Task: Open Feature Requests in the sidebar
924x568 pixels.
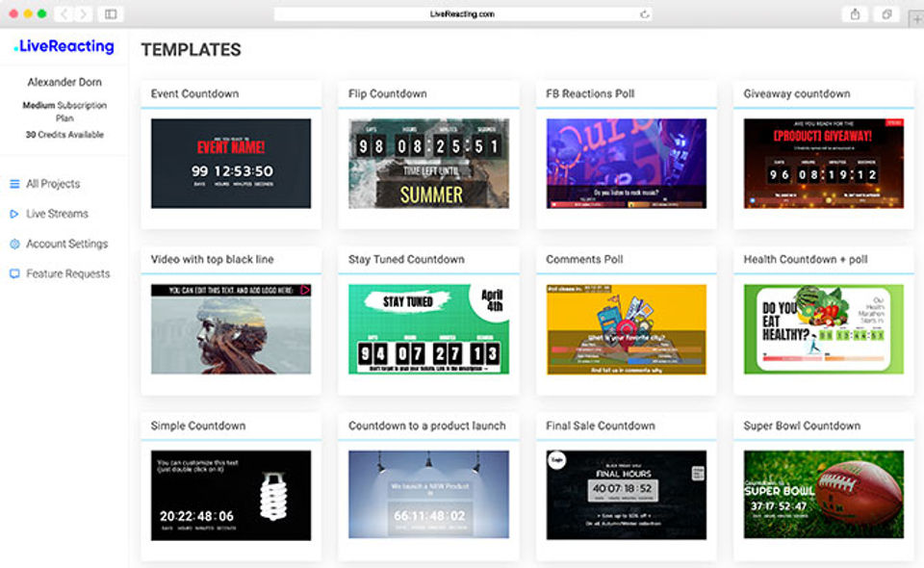Action: [67, 274]
